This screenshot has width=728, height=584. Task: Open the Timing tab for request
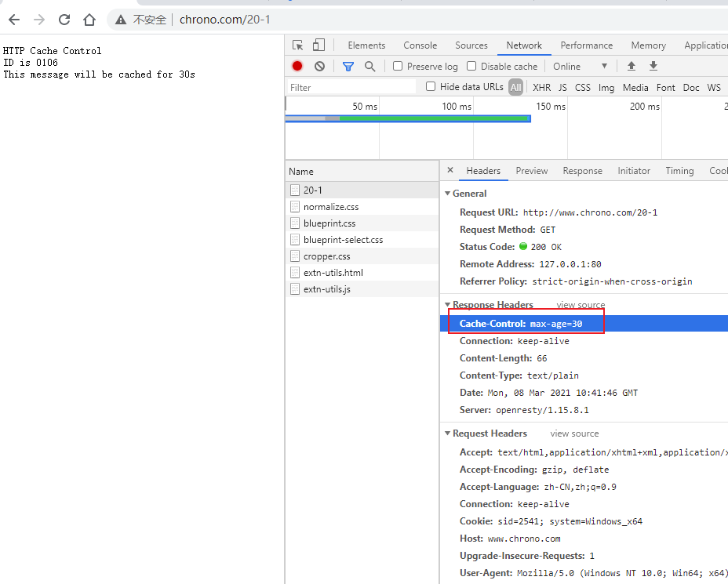pos(679,171)
